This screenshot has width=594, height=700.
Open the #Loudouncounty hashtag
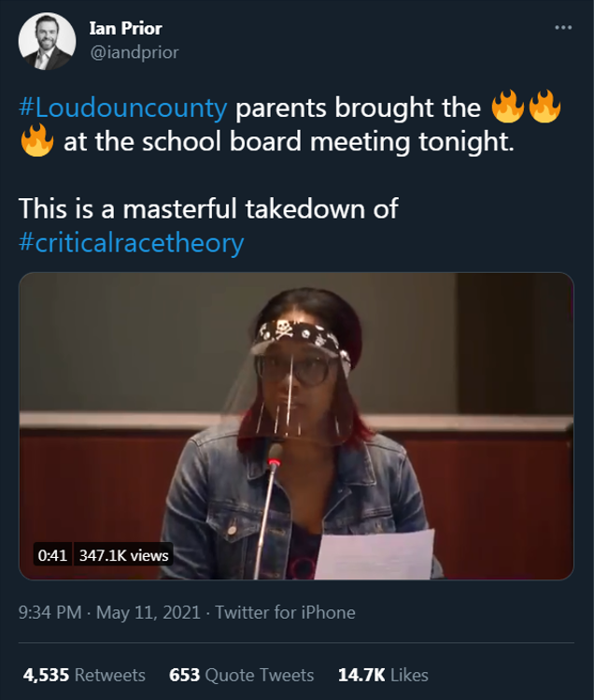[x=122, y=107]
